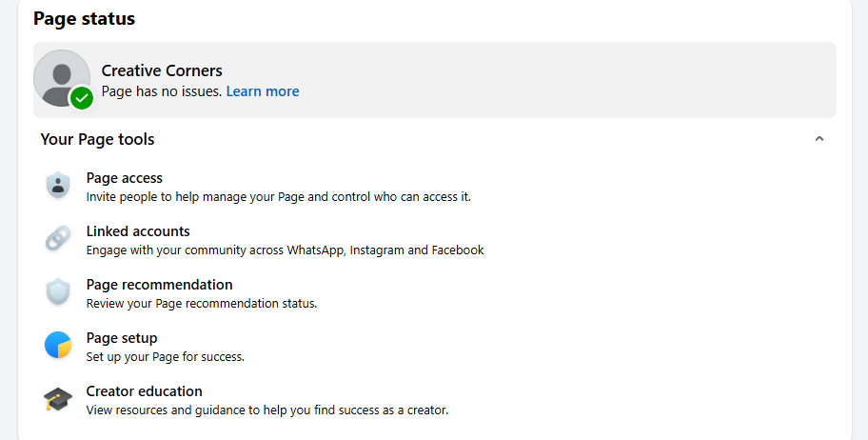
Task: Open Creator education resources
Action: point(144,391)
